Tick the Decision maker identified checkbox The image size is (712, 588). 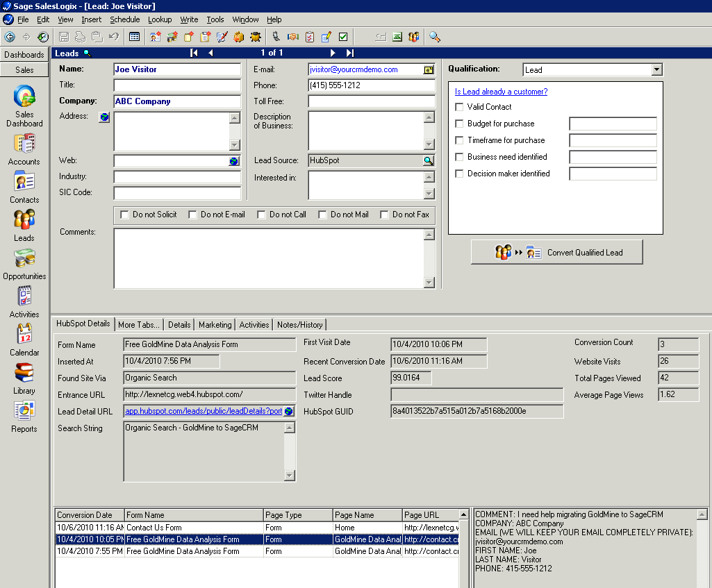(459, 174)
